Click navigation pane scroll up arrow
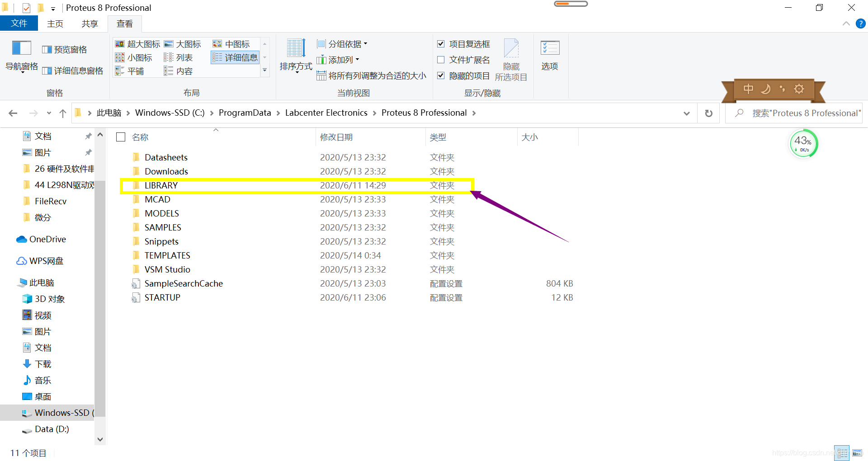This screenshot has width=868, height=461. pos(100,135)
